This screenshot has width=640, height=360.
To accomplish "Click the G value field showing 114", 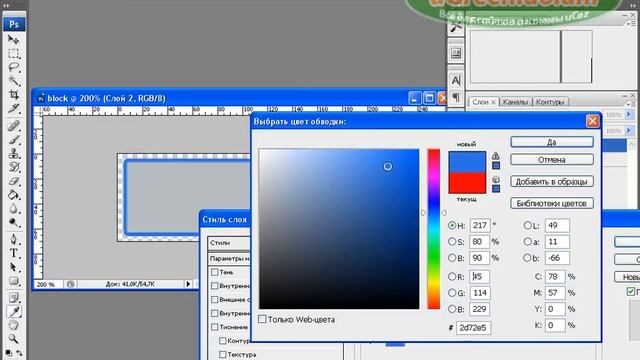I will [480, 293].
